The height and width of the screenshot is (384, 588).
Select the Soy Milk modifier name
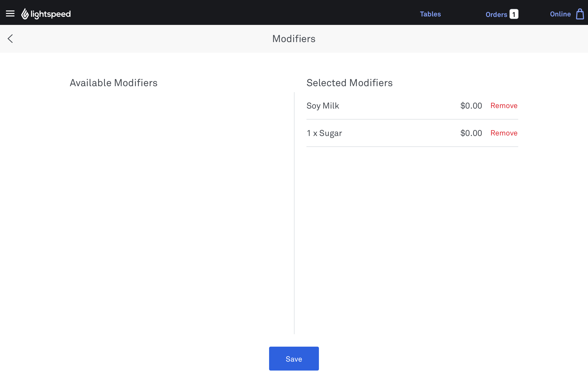(x=323, y=106)
